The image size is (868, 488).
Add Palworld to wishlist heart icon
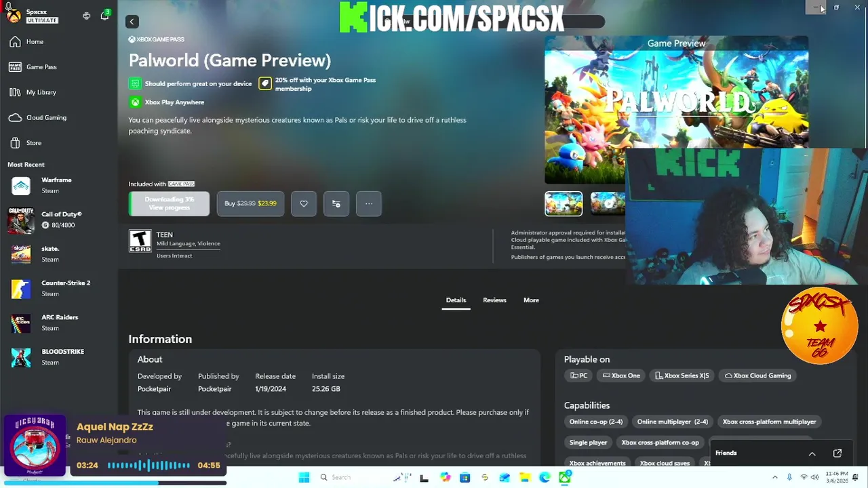pos(304,203)
